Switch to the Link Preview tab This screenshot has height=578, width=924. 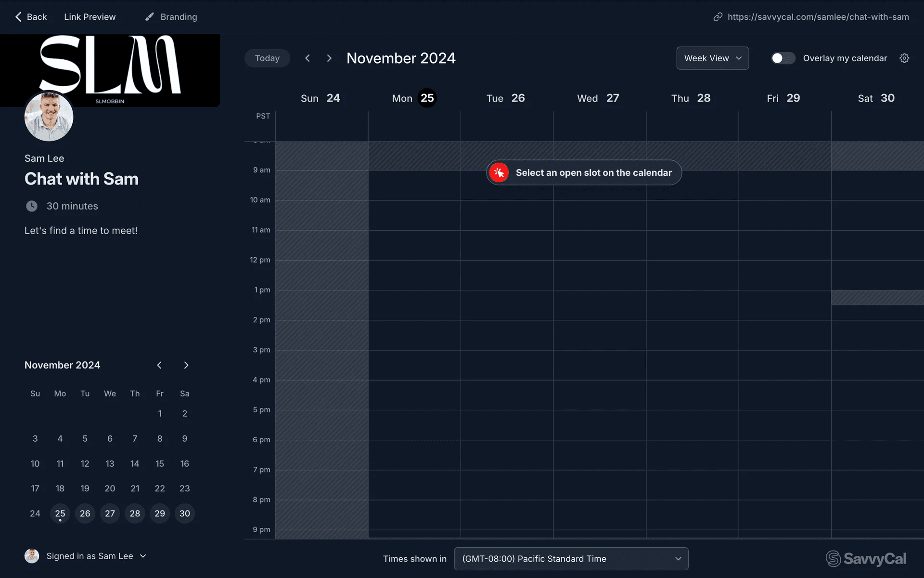[90, 17]
